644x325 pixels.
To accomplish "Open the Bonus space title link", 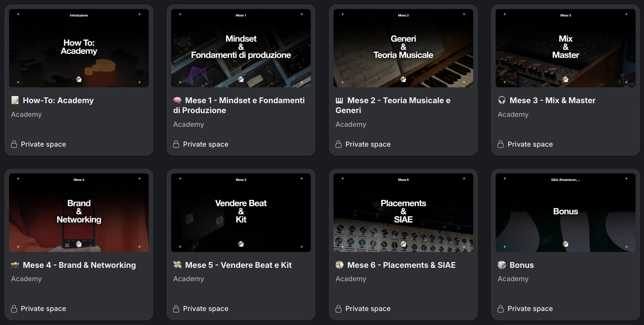I will pos(521,265).
